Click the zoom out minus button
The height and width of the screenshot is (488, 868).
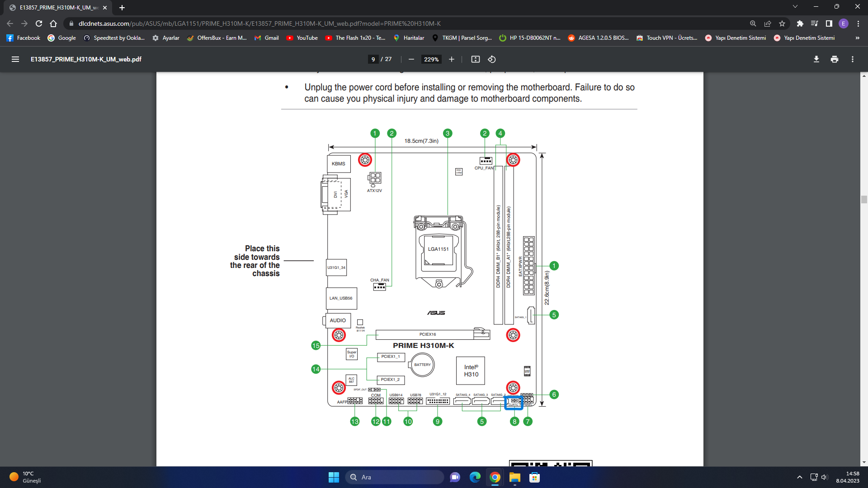click(x=411, y=59)
